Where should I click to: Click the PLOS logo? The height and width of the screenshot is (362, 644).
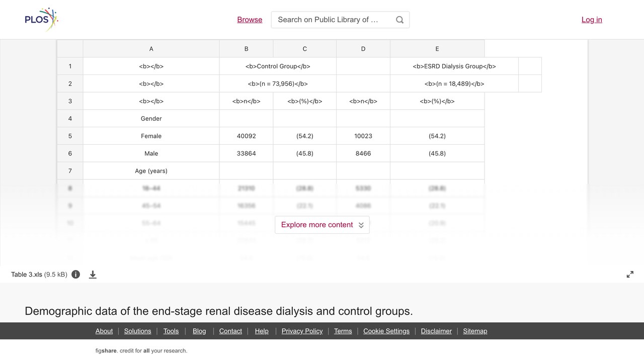coord(42,20)
